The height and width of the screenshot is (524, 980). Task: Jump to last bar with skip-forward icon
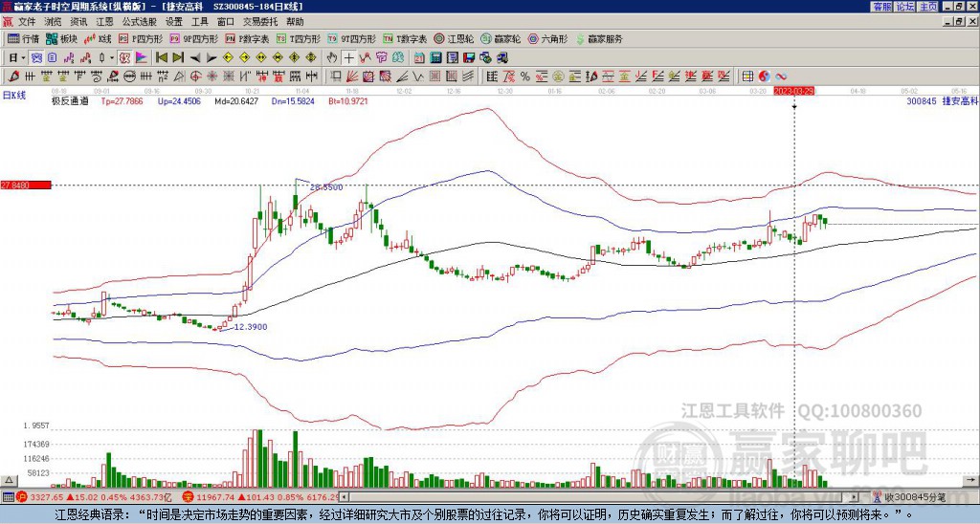click(x=178, y=58)
